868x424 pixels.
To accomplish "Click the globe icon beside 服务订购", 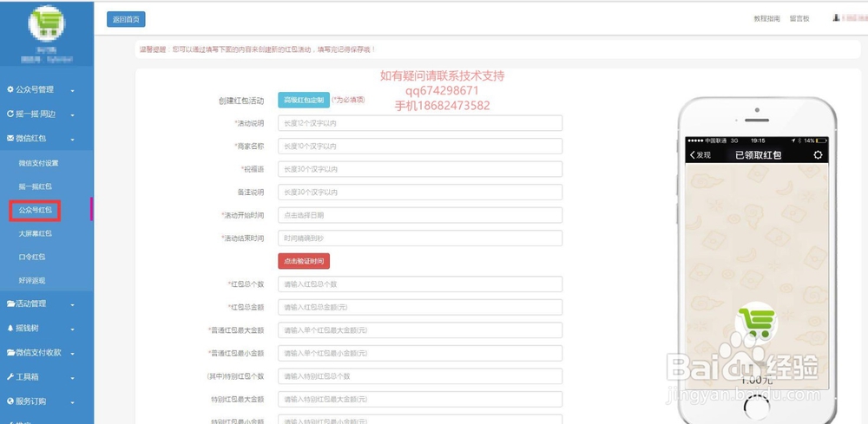I will point(10,401).
